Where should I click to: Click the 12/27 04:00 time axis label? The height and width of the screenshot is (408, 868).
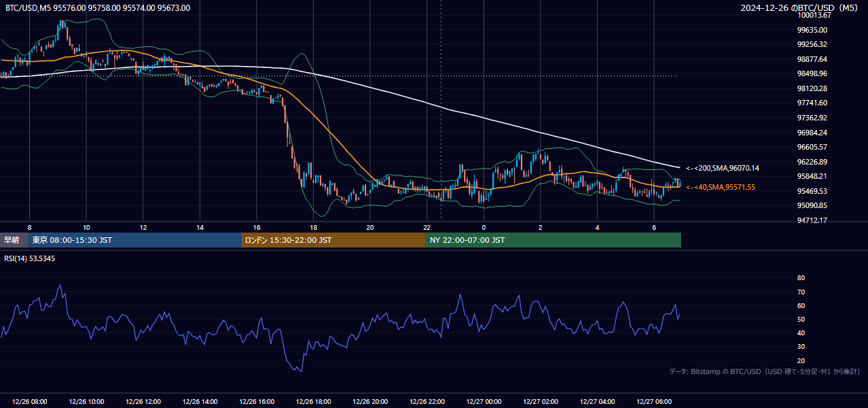tap(597, 402)
